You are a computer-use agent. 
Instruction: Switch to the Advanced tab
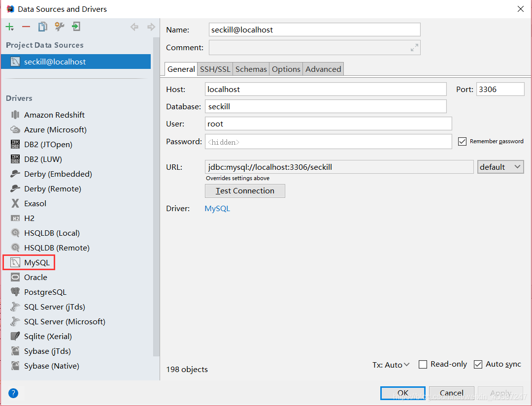323,69
